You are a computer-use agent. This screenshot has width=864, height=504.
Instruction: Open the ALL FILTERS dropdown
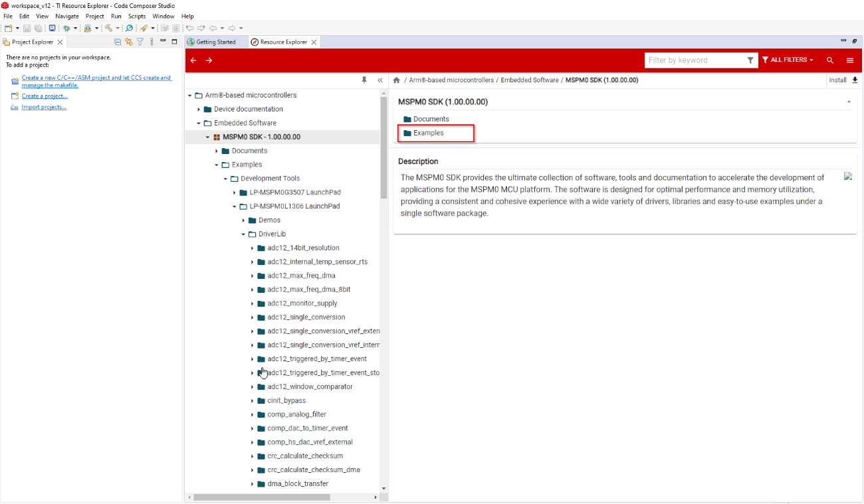pyautogui.click(x=788, y=60)
